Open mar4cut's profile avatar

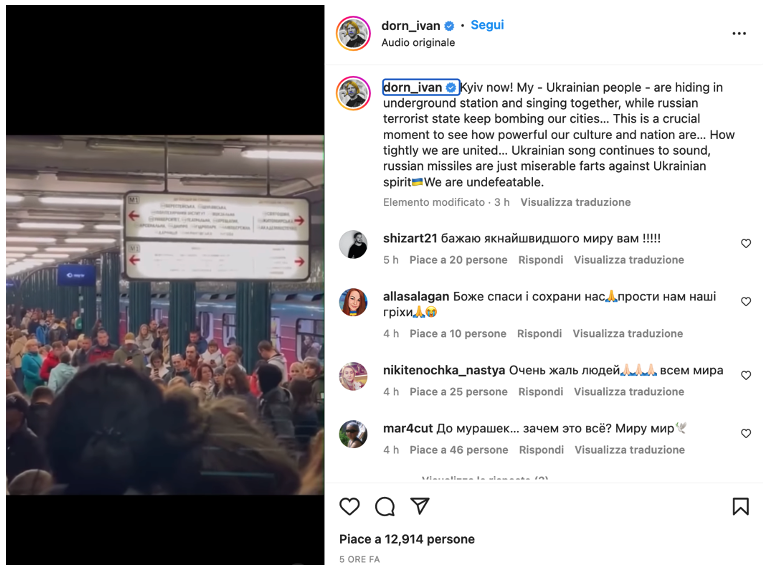pos(353,434)
